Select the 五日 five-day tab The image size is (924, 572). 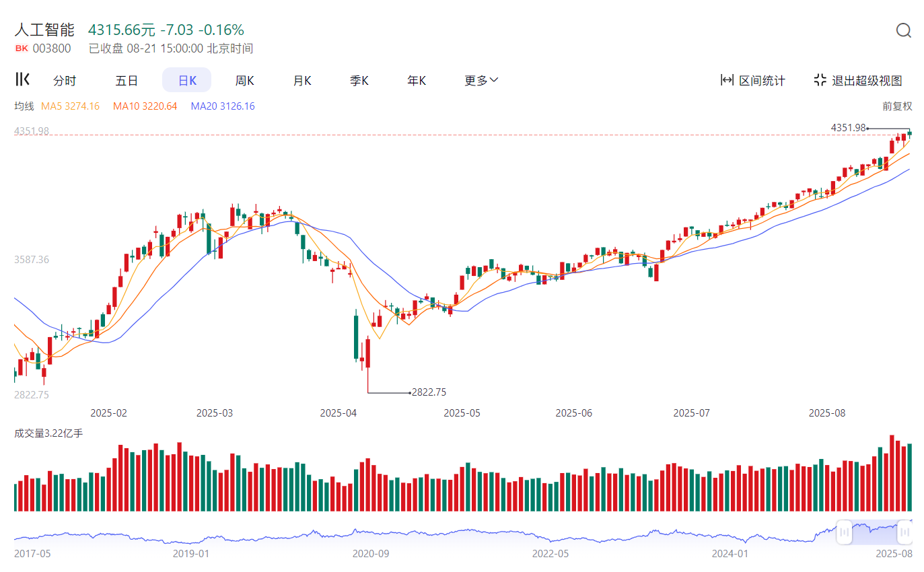127,81
